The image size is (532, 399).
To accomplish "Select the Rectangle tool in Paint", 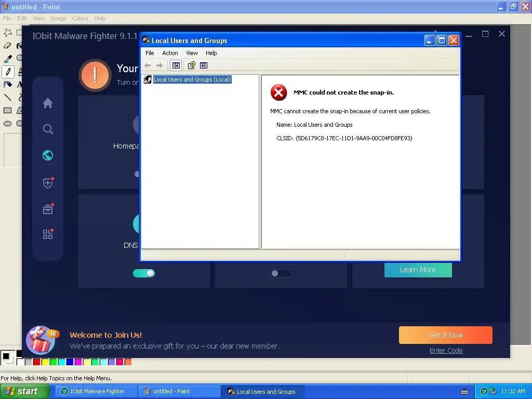I will (8, 110).
